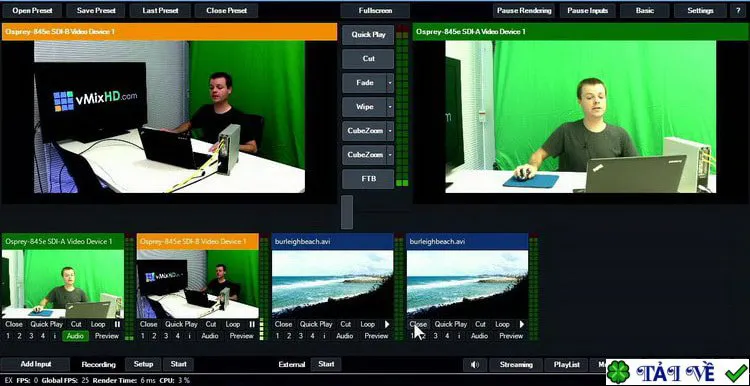Toggle Pause Rendering
The width and height of the screenshot is (750, 386).
(x=524, y=11)
